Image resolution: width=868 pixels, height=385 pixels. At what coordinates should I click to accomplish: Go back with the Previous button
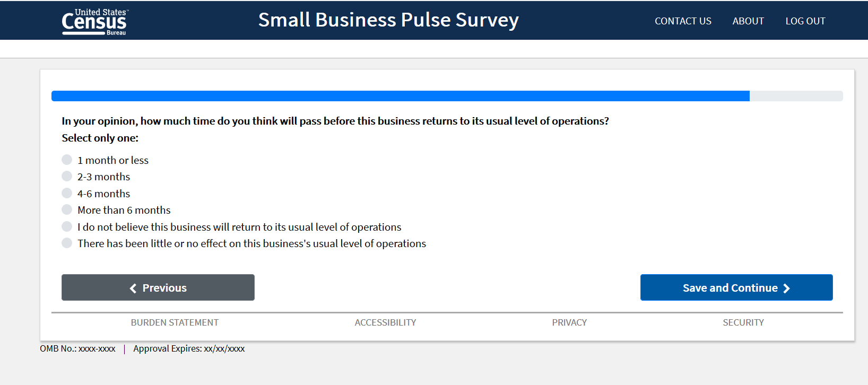pyautogui.click(x=158, y=287)
